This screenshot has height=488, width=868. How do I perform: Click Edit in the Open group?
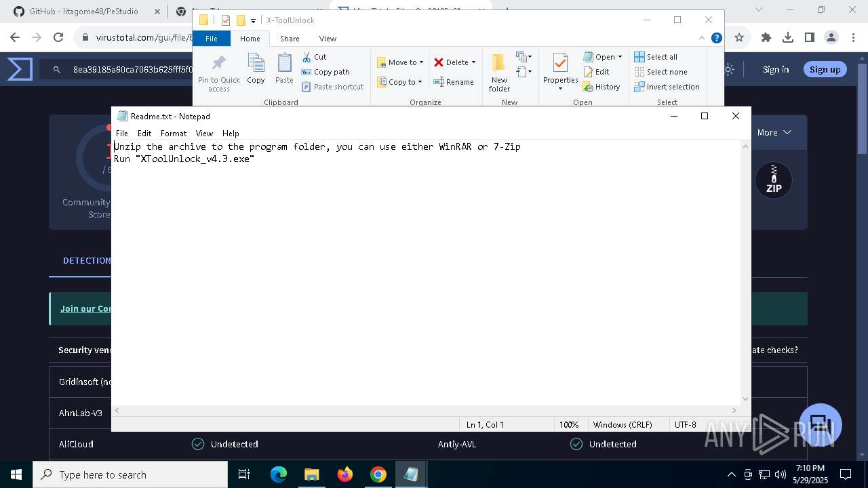tap(597, 72)
